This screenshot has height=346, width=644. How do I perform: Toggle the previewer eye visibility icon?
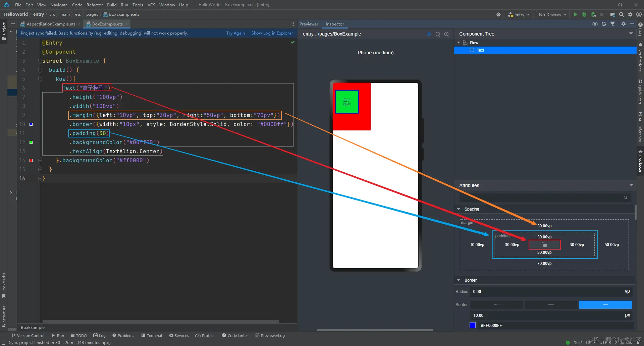[x=595, y=24]
